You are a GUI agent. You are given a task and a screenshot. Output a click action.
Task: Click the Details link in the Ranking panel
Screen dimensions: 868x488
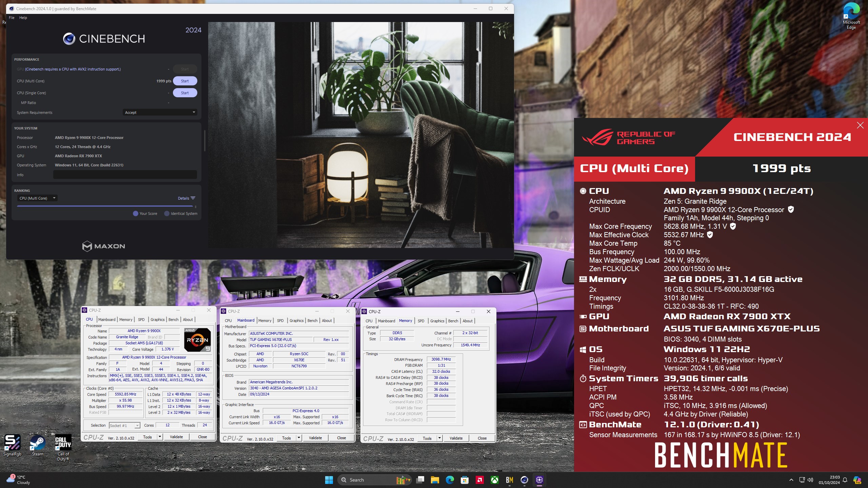tap(183, 198)
